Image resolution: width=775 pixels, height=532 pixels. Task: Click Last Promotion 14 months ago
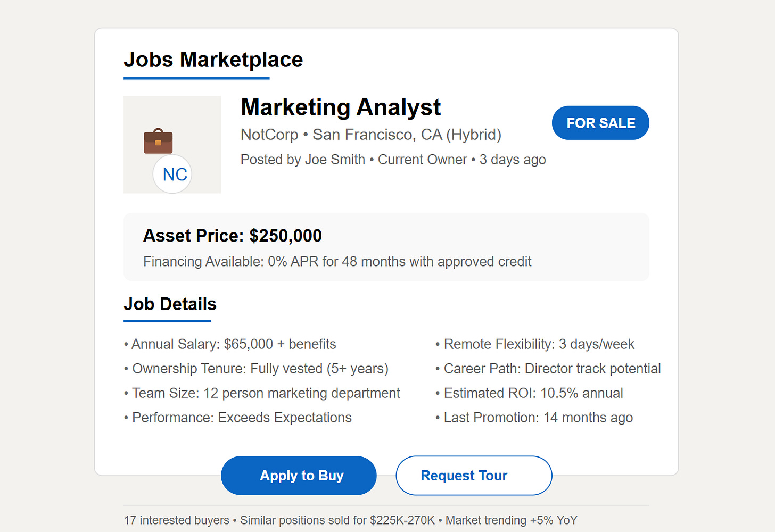point(534,418)
